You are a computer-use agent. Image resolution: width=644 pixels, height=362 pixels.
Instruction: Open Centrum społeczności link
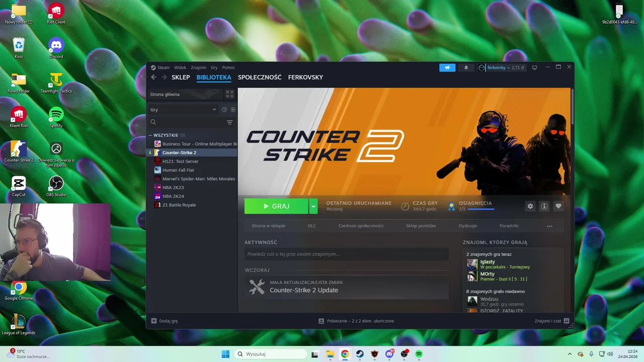coord(361,226)
